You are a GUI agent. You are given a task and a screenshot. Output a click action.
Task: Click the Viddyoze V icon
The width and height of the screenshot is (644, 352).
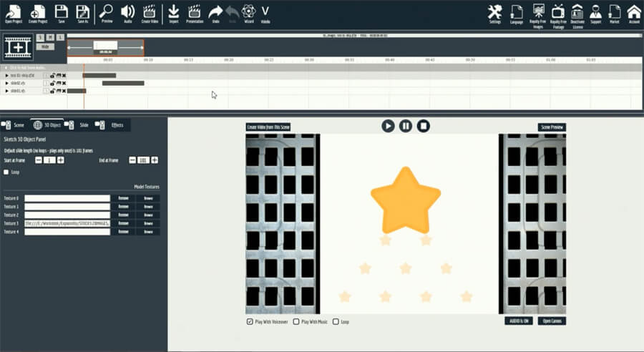click(265, 14)
